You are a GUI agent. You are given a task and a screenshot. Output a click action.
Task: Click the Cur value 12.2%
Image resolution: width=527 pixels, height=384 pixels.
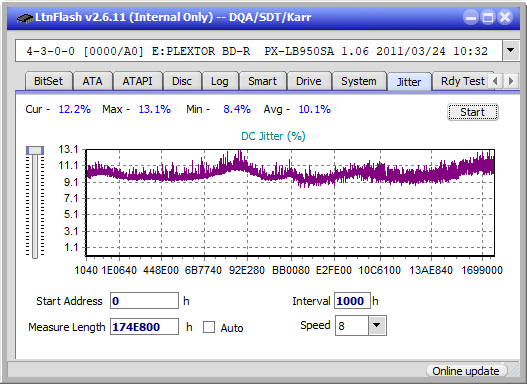click(75, 109)
